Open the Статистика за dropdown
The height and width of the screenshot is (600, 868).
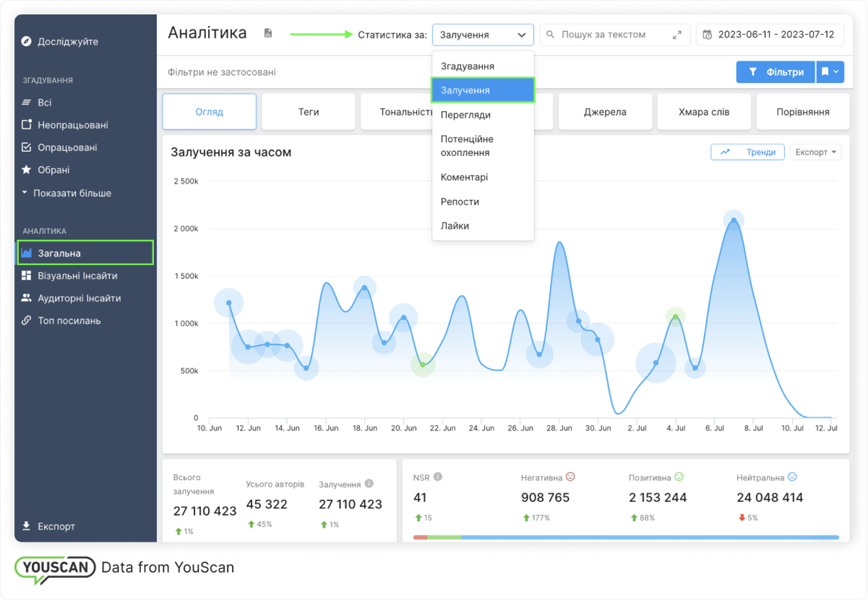(483, 35)
